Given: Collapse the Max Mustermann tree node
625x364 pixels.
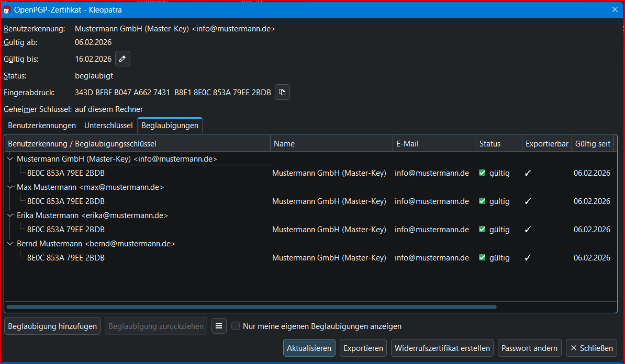Looking at the screenshot, I should (x=10, y=187).
